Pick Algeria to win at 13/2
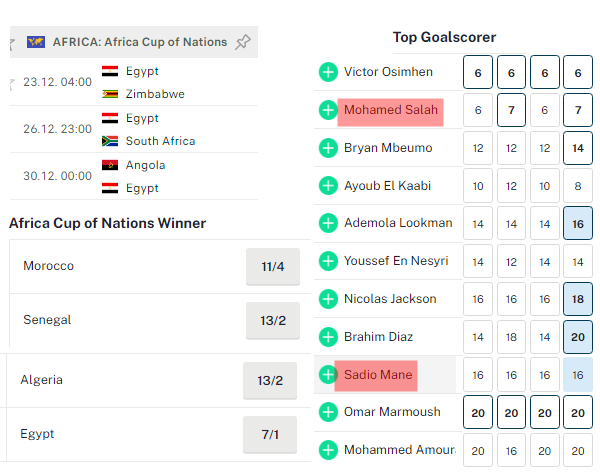This screenshot has width=600, height=472. 270,381
